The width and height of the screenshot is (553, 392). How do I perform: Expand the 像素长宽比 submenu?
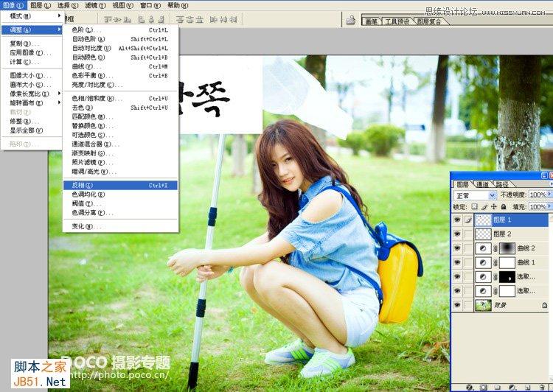(32, 94)
